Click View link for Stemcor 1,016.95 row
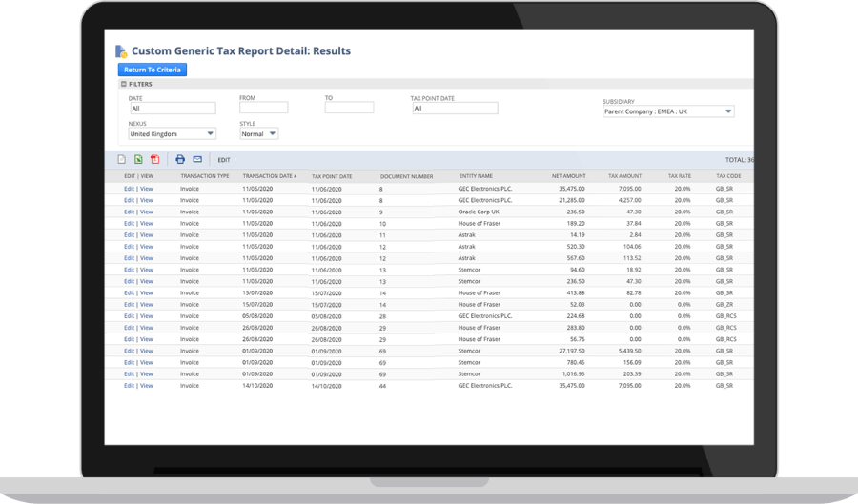This screenshot has height=504, width=858. pyautogui.click(x=146, y=373)
